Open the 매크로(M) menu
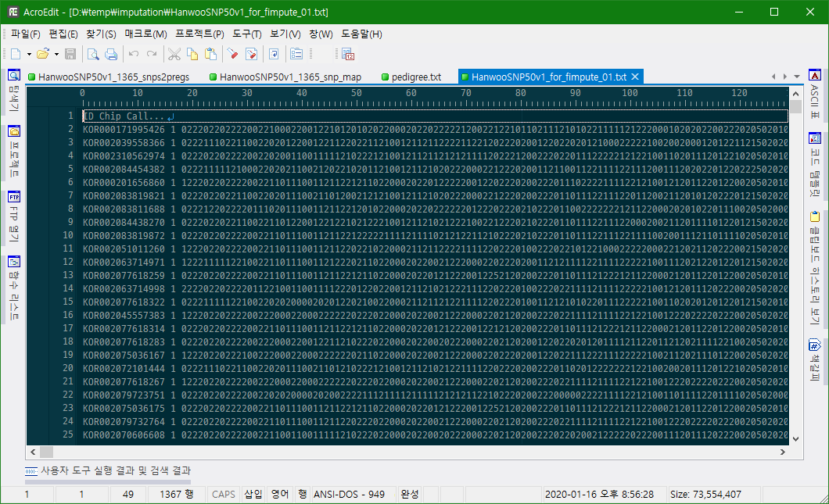 pyautogui.click(x=146, y=34)
